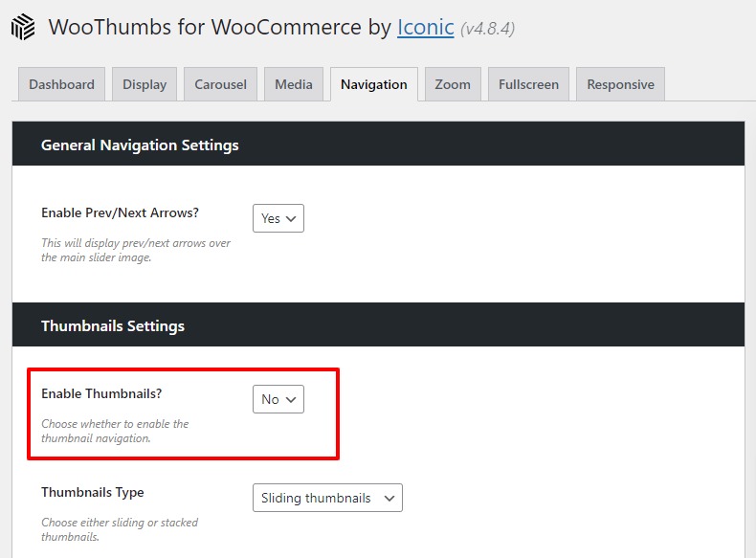
Task: Click the version text (v4.8.4)
Action: tap(487, 29)
